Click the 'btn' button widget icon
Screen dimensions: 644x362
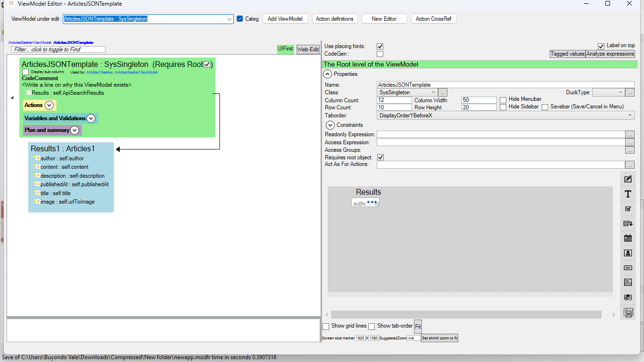[x=627, y=268]
